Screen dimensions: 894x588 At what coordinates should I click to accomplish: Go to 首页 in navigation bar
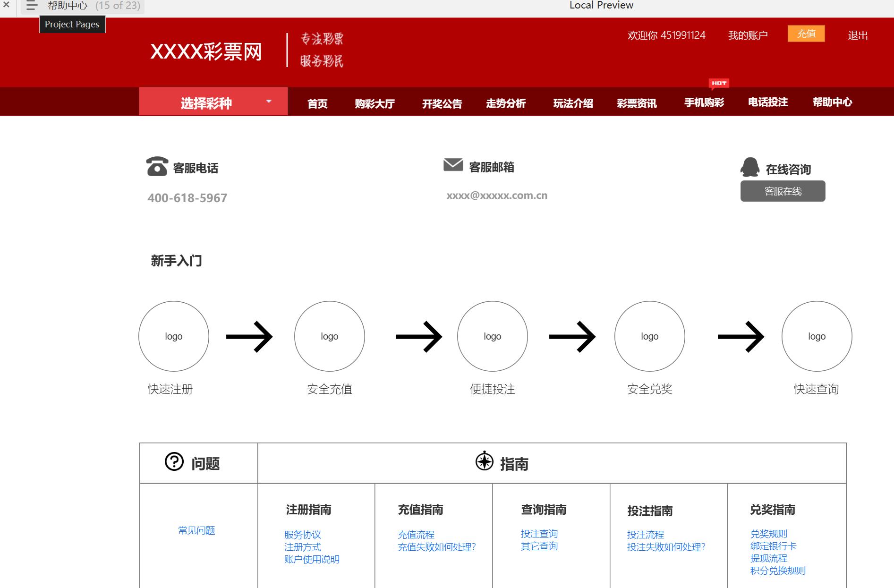(317, 103)
